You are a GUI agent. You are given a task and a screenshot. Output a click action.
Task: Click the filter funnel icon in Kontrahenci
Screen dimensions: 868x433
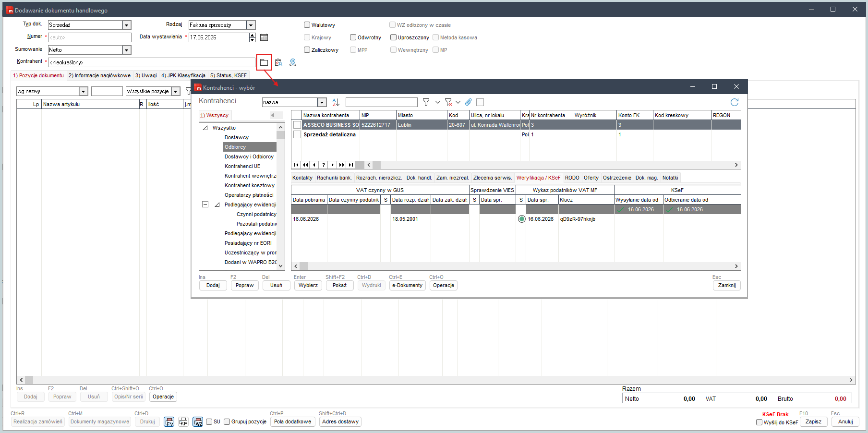click(x=426, y=102)
